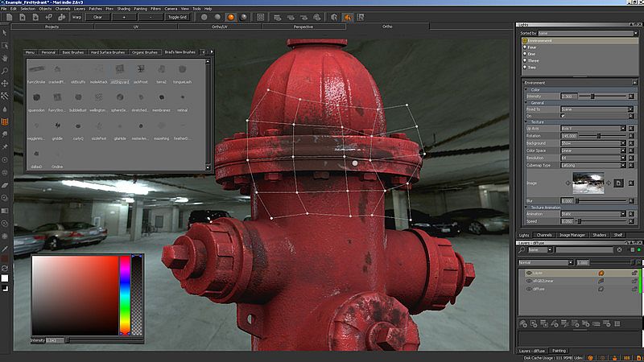
Task: Select the Pan hand tool
Action: (6, 58)
